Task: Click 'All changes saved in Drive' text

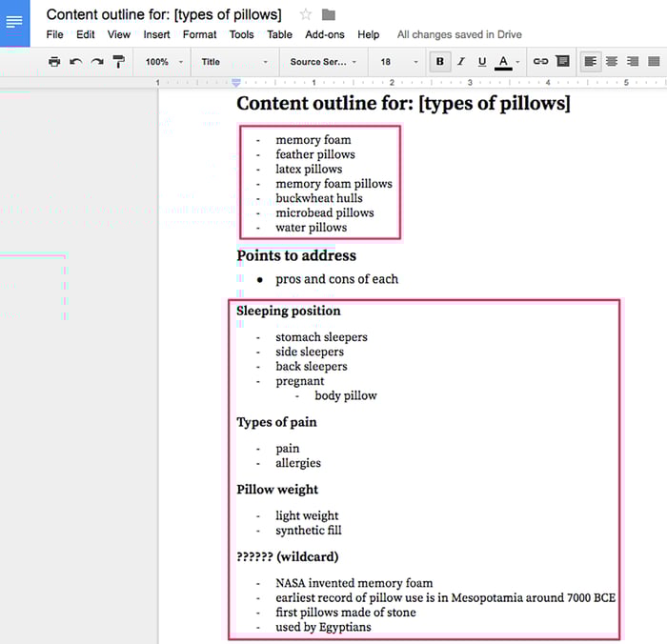Action: [459, 34]
